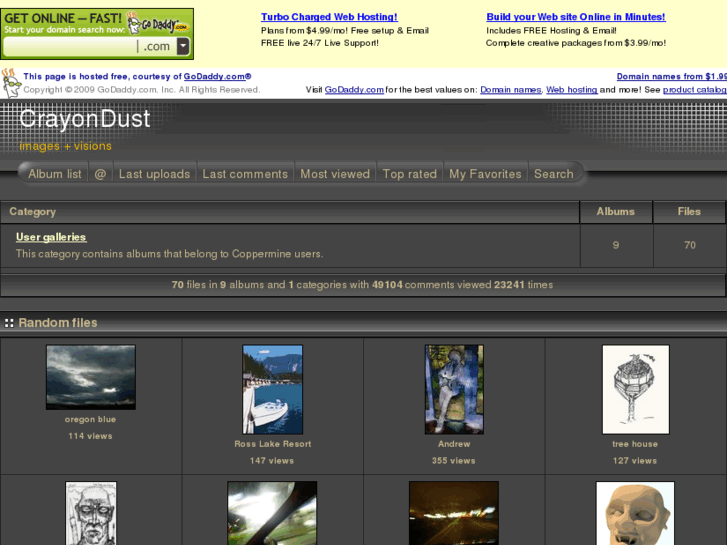Click the GoDaddy domain search input field
The image size is (727, 545).
pyautogui.click(x=70, y=46)
